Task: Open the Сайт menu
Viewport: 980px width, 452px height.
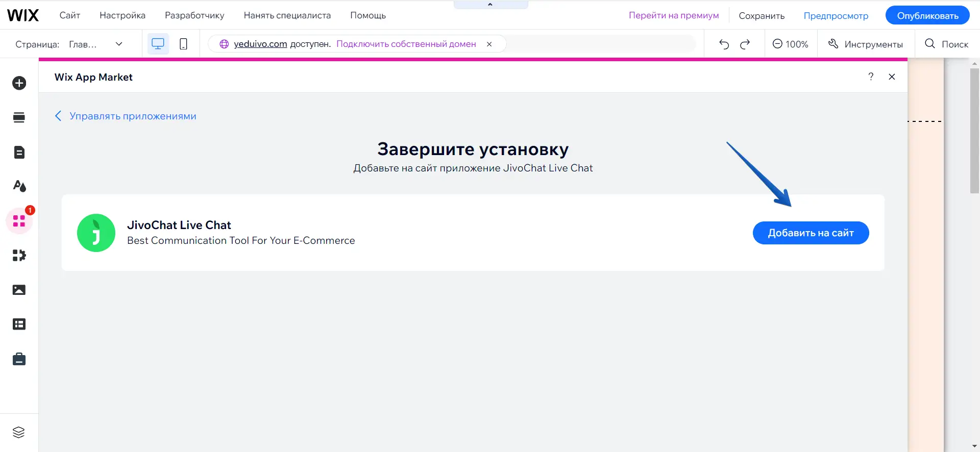Action: click(x=69, y=15)
